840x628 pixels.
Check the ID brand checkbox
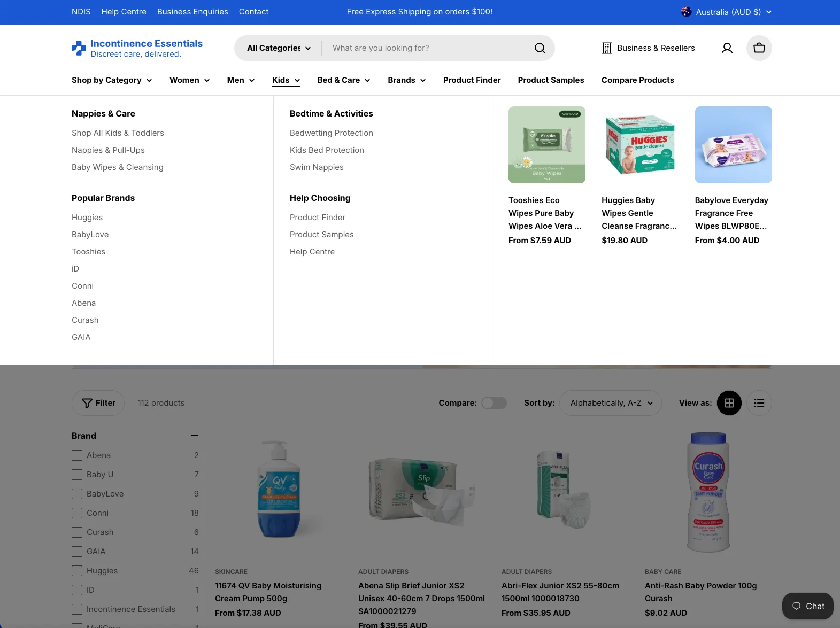coord(77,590)
